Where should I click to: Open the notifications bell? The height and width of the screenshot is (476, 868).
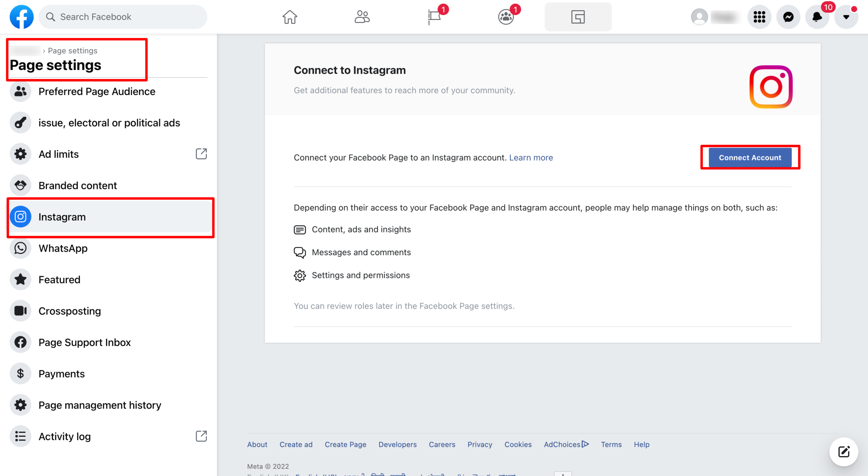817,17
